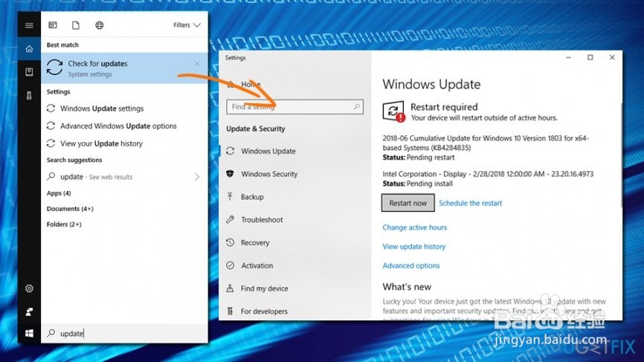
Task: Open the hamburger menu in search panel
Action: tap(29, 25)
